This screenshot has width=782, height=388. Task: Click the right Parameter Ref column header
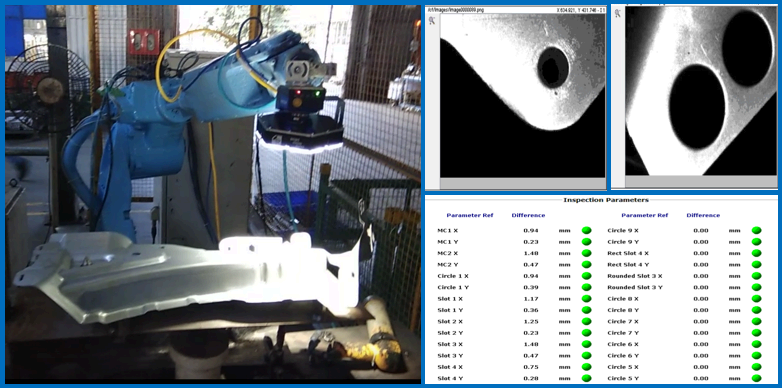pyautogui.click(x=645, y=215)
